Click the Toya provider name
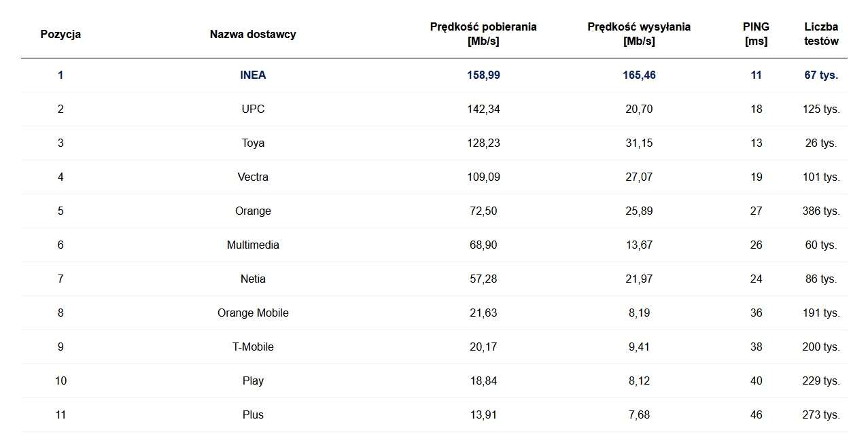Viewport: 868px width, 441px height. pyautogui.click(x=253, y=143)
